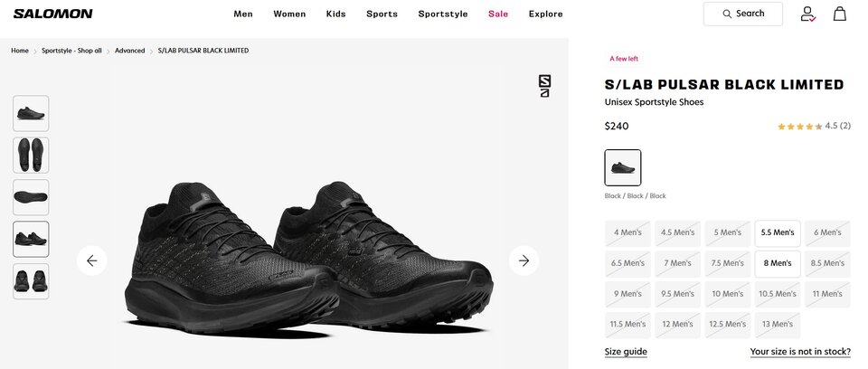Open the Sale menu item
Screen dimensions: 868x369
click(498, 14)
